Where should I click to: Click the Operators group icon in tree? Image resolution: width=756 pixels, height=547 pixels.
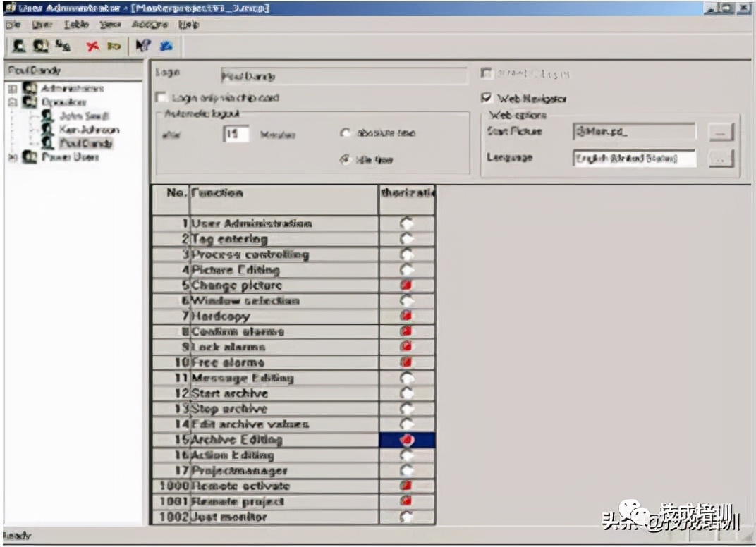click(x=30, y=102)
